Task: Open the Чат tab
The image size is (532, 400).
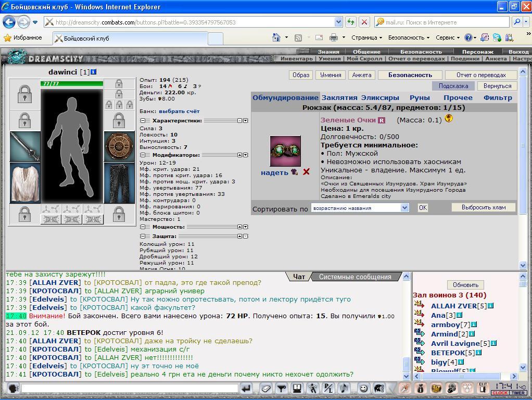Action: (x=299, y=277)
